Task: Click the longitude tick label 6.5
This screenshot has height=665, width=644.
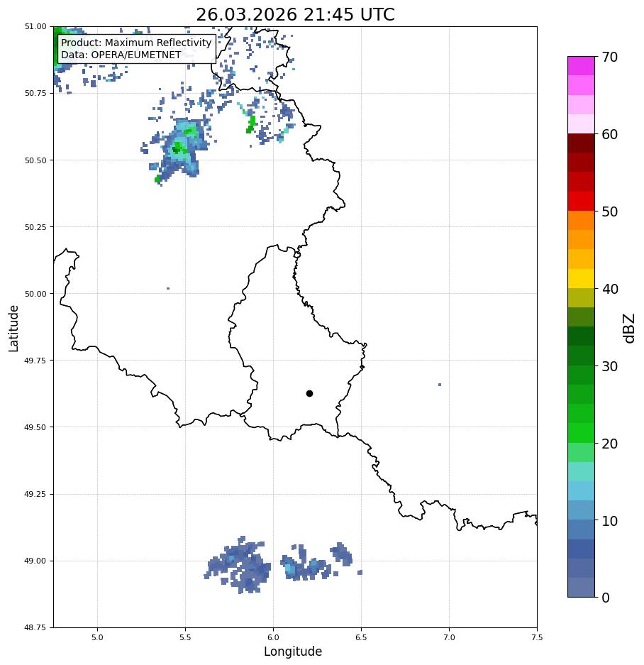Action: pyautogui.click(x=361, y=637)
